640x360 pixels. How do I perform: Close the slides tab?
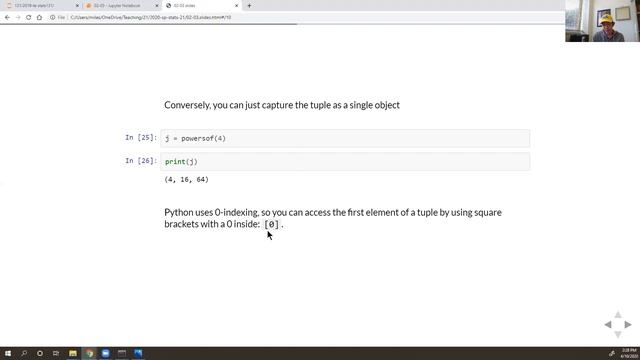[x=236, y=6]
